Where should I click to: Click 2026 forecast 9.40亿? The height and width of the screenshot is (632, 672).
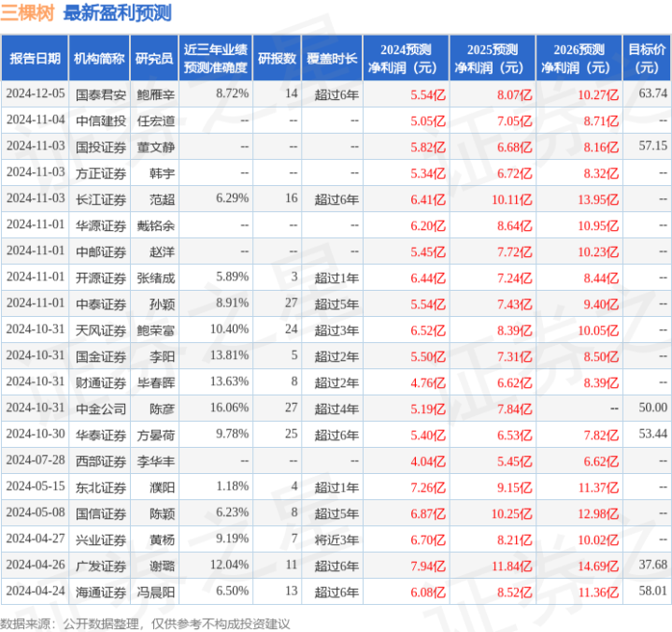(601, 305)
